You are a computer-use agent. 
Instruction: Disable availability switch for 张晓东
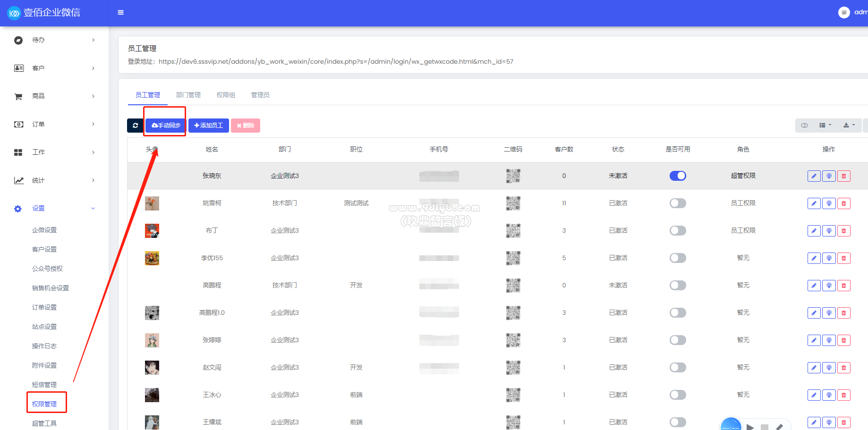(x=678, y=176)
